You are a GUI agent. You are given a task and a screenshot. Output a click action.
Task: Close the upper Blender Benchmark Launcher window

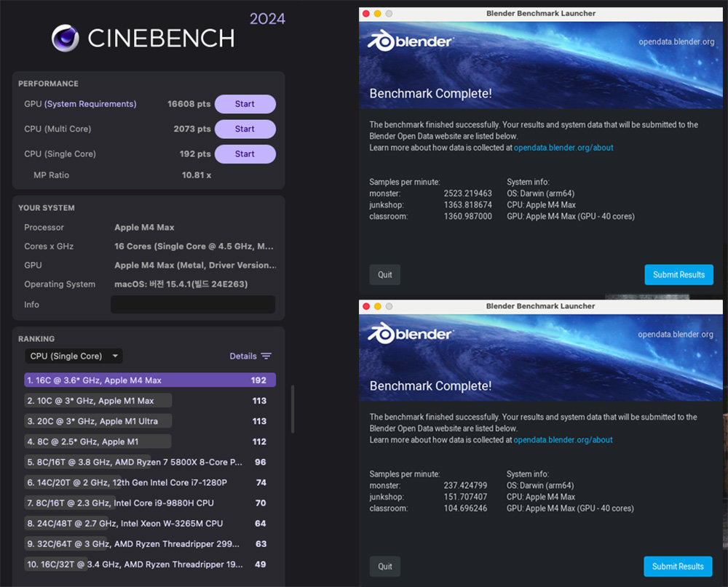[x=365, y=14]
